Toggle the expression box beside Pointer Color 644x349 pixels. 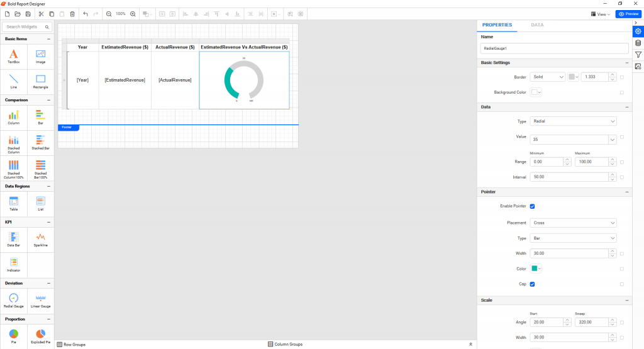click(x=622, y=269)
